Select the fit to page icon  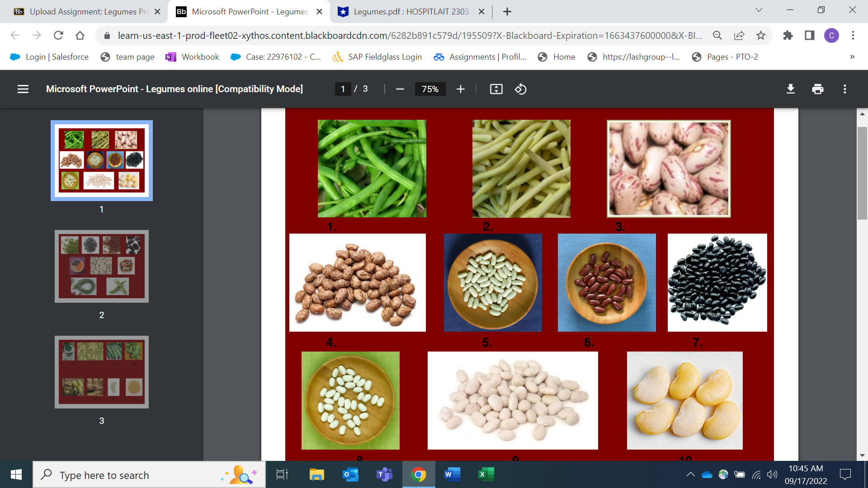click(496, 89)
